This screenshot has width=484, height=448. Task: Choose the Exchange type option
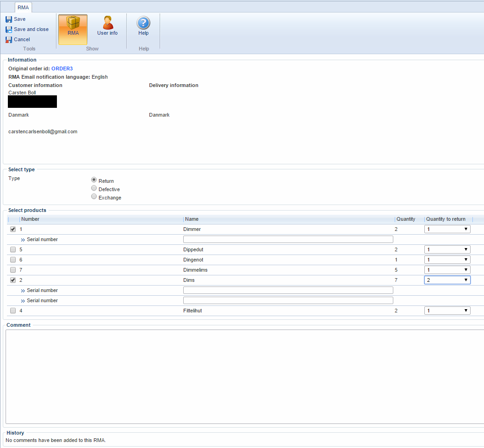(x=94, y=197)
